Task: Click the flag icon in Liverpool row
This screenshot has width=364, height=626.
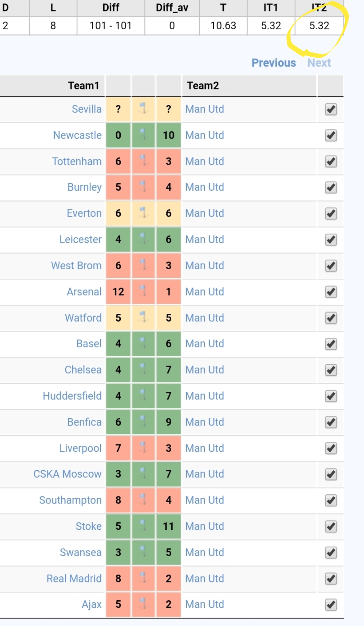Action: tap(144, 448)
